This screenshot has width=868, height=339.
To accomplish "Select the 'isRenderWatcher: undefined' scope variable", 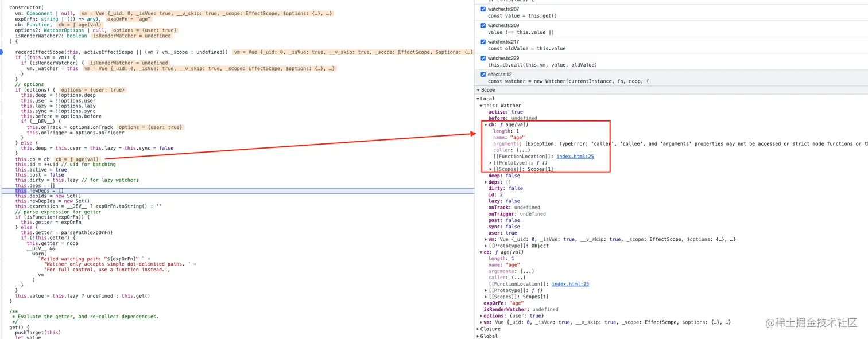I will pos(521,309).
